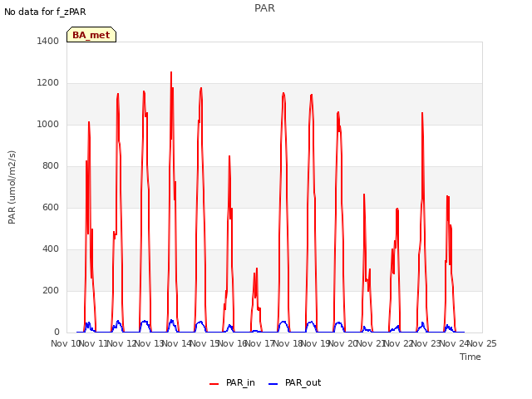Click the Nov 20 x-axis label
The image size is (532, 399).
pyautogui.click(x=343, y=343)
